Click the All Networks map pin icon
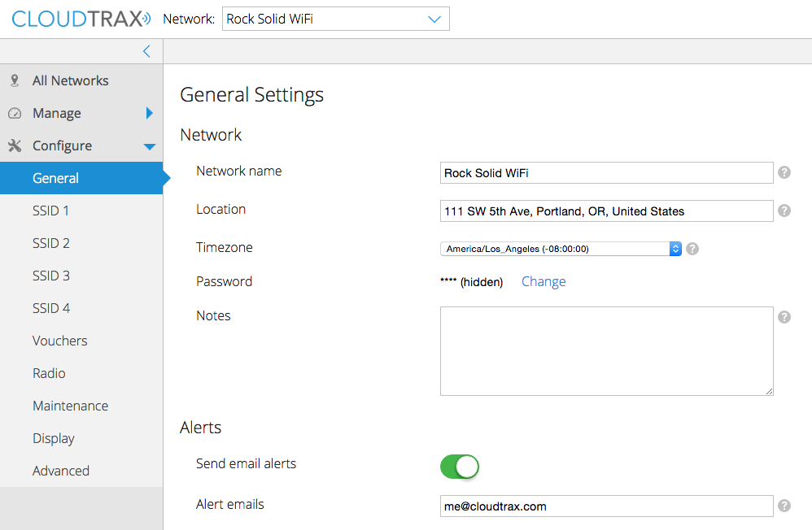The image size is (812, 530). coord(14,80)
